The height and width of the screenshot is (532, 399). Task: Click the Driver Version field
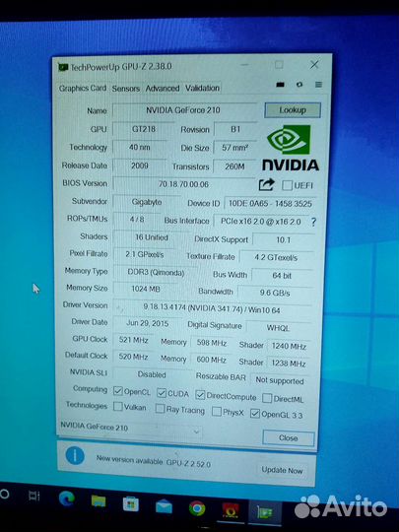pos(212,308)
